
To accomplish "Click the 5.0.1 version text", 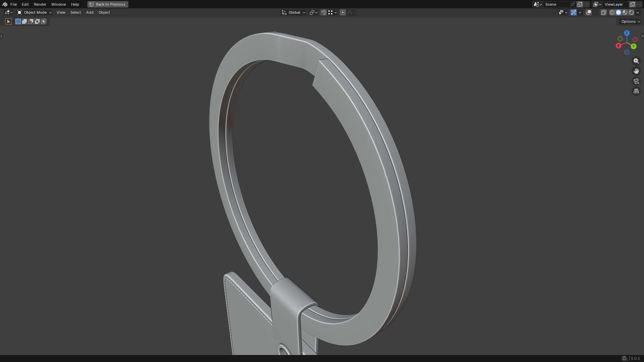I will coord(635,358).
